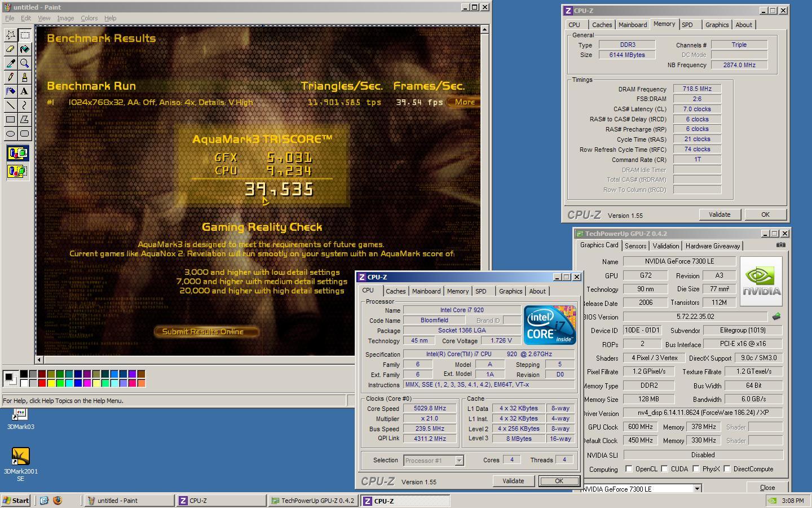Select the white color swatch in palette

(24, 383)
